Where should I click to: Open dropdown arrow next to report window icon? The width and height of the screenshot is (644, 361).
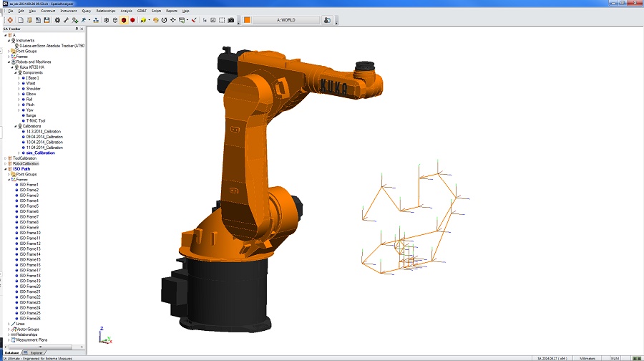187,20
